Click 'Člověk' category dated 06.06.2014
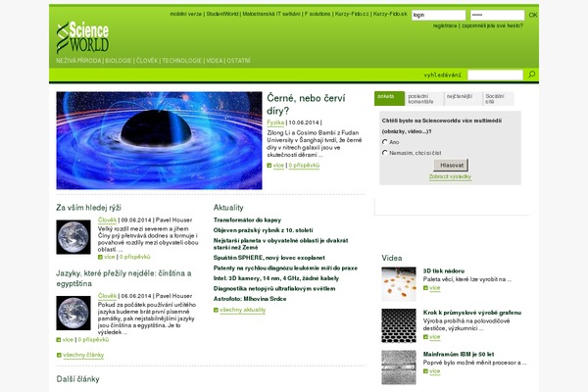This screenshot has width=588, height=392. click(107, 296)
